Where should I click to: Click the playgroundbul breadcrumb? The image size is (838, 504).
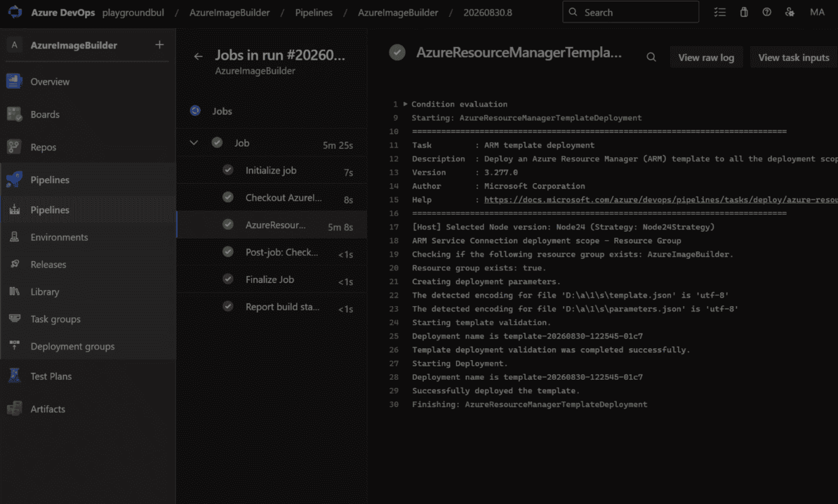coord(133,13)
